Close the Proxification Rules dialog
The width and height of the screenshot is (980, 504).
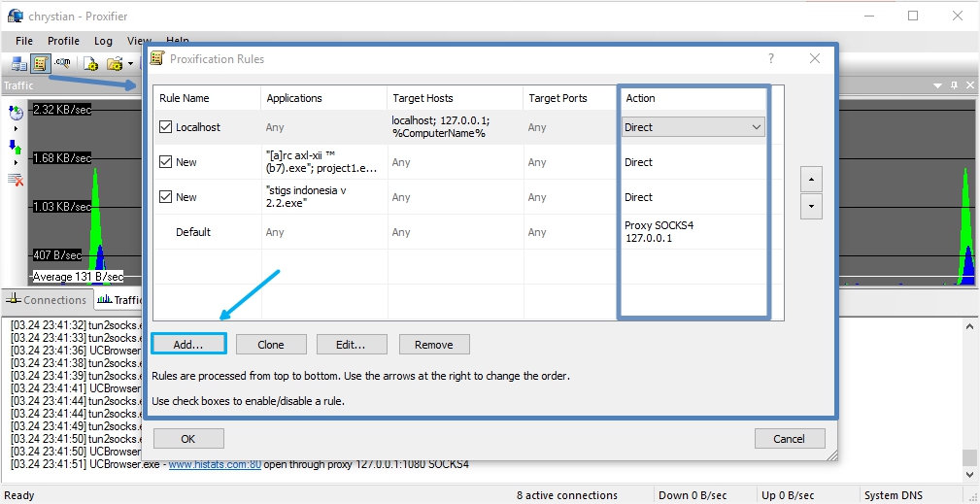coord(814,58)
